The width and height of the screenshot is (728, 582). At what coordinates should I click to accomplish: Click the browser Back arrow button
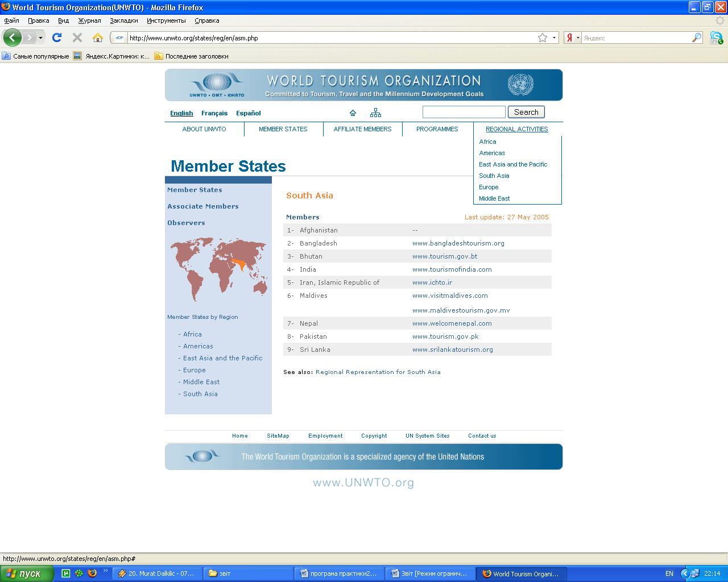[13, 38]
